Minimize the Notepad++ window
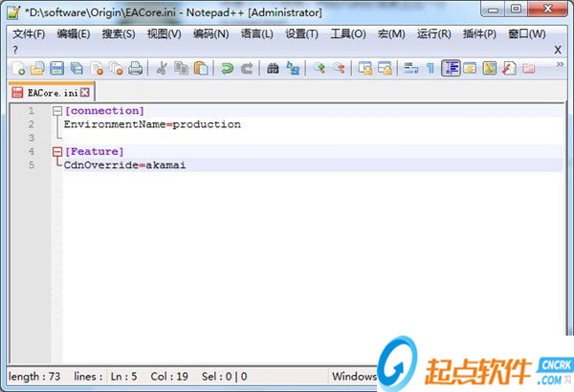 click(x=493, y=10)
